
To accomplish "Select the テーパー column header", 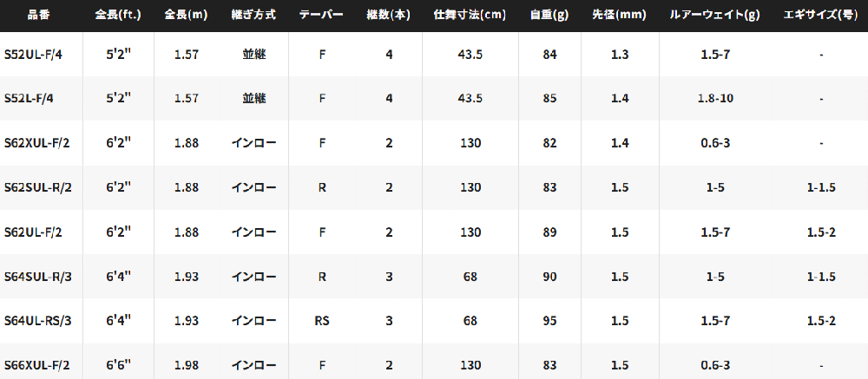I will pos(321,16).
